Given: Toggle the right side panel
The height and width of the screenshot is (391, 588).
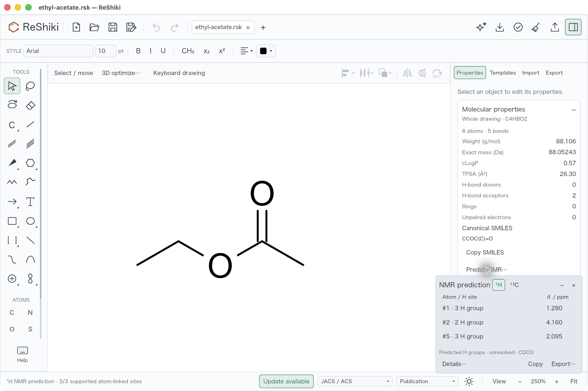Looking at the screenshot, I should pos(573,27).
